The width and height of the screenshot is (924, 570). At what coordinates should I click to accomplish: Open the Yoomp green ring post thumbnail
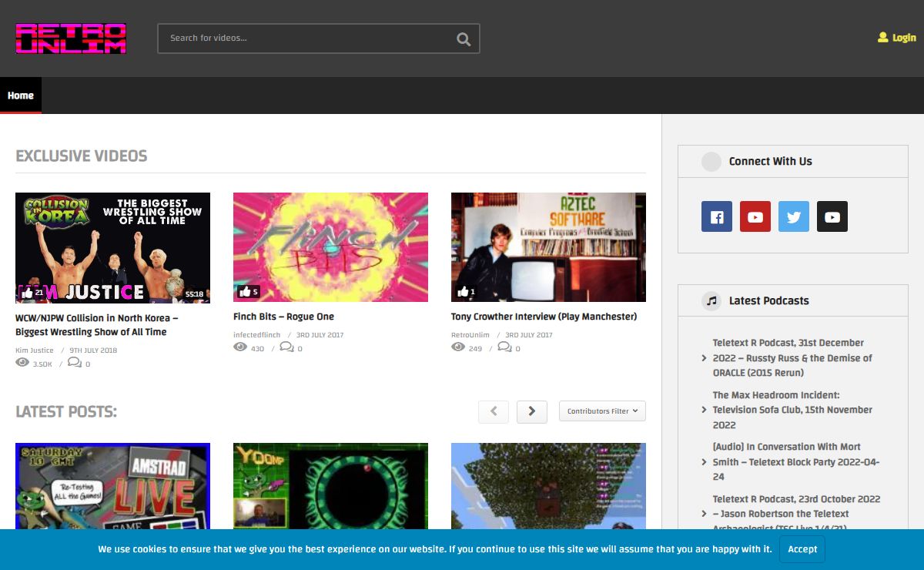pos(330,486)
